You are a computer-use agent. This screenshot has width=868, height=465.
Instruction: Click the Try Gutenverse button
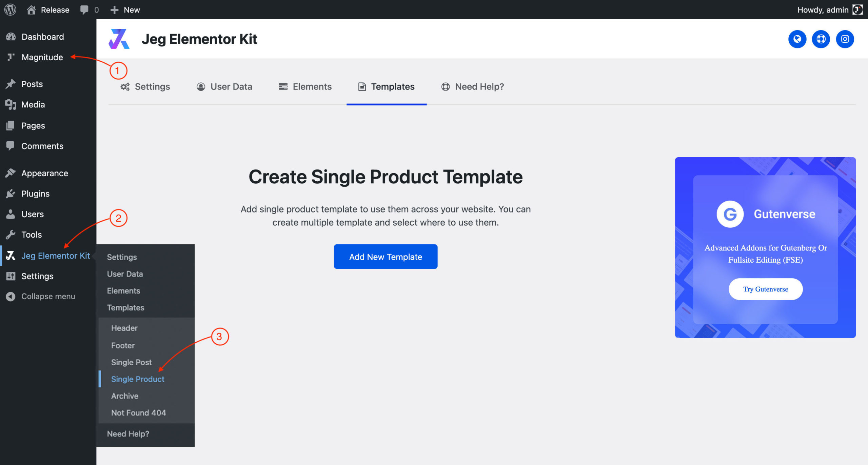tap(765, 289)
